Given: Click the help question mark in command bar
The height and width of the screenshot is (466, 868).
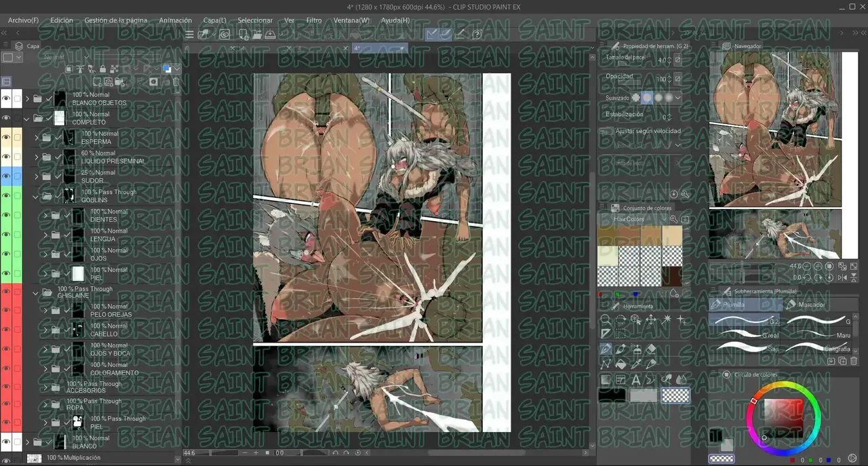Looking at the screenshot, I should [477, 35].
